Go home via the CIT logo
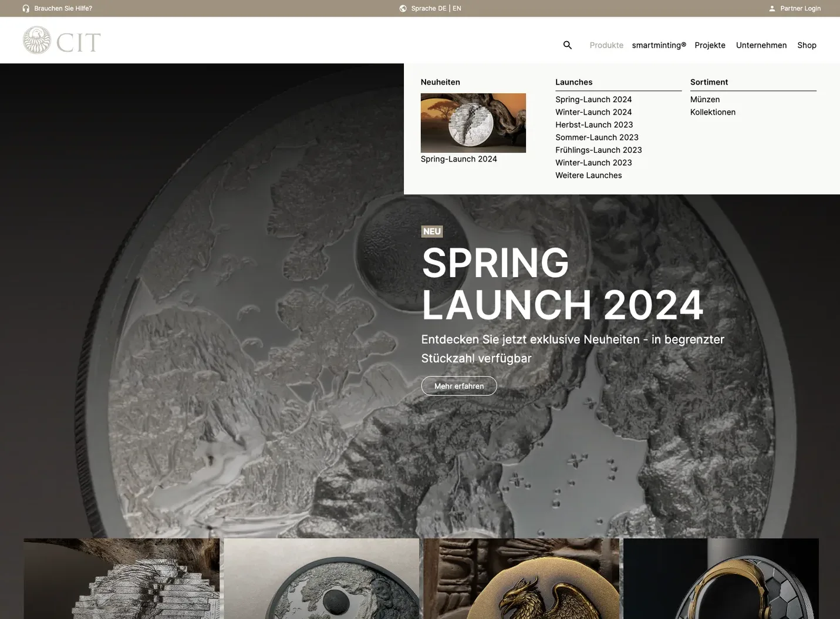Screen dimensions: 840x619 [x=62, y=41]
